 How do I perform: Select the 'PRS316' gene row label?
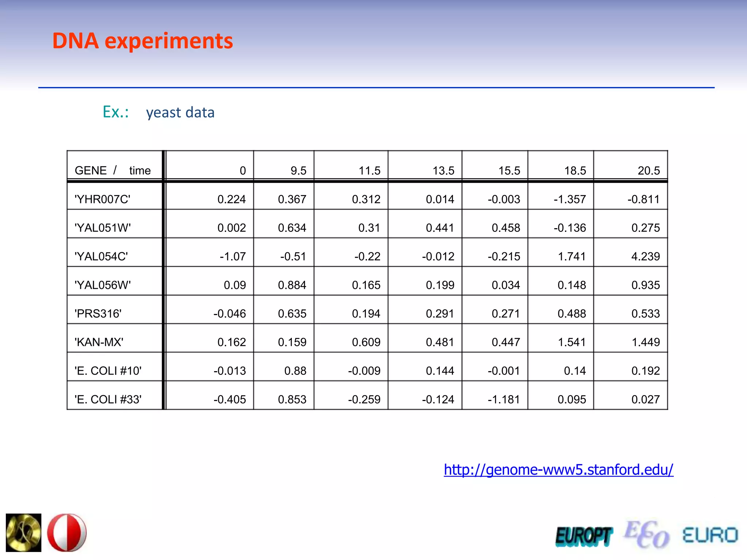(98, 314)
